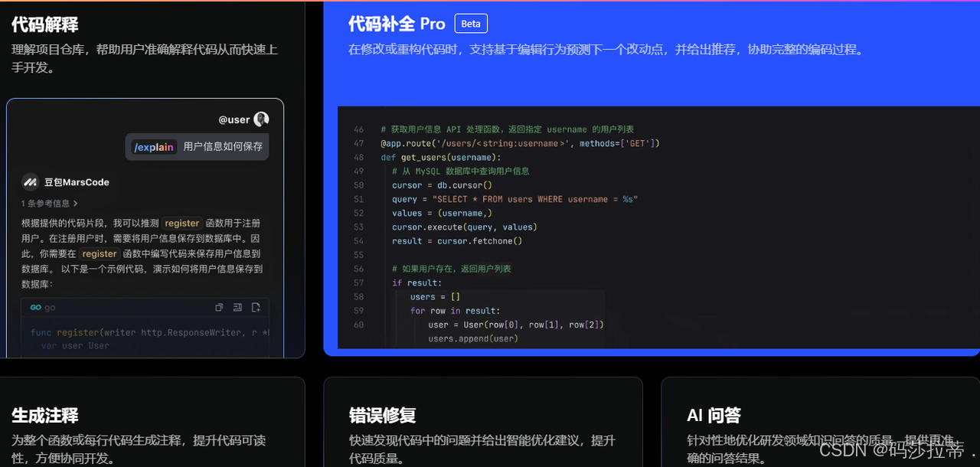Screen dimensions: 980x467
Task: Click the add-to-new-file icon in go block
Action: 256,307
